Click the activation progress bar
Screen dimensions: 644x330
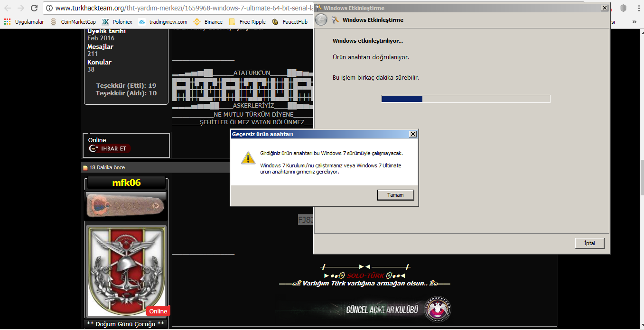point(466,99)
